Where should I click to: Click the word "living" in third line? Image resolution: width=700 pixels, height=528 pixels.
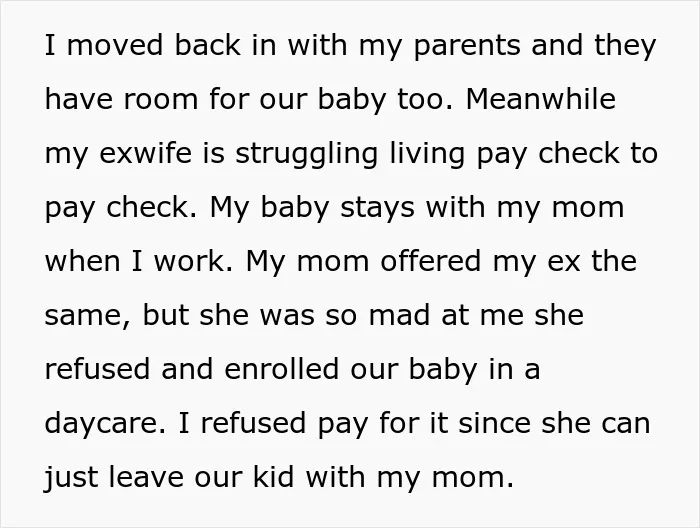427,155
